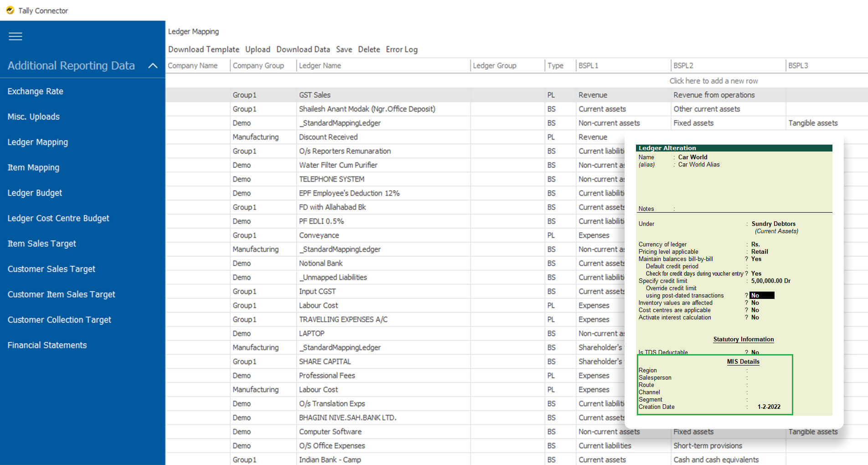Delete the selected mapping row
Viewport: 868px width, 465px height.
pyautogui.click(x=369, y=49)
